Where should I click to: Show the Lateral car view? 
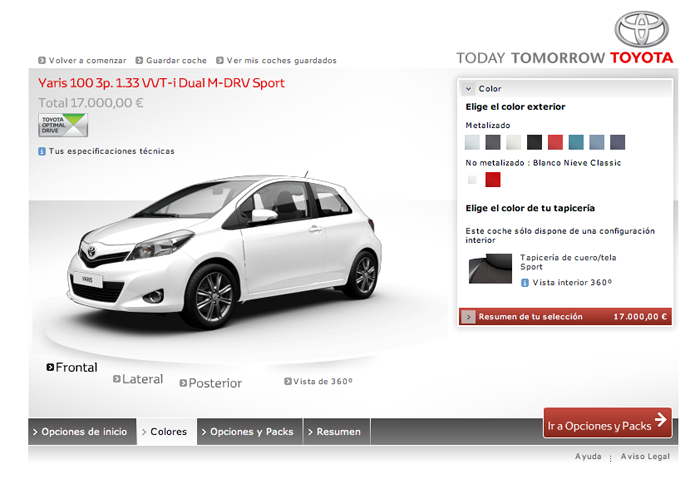tap(142, 379)
